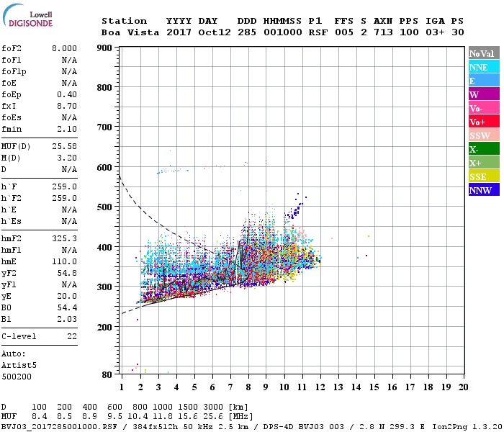Click the C-level value 22
The width and height of the screenshot is (504, 432).
pyautogui.click(x=72, y=336)
